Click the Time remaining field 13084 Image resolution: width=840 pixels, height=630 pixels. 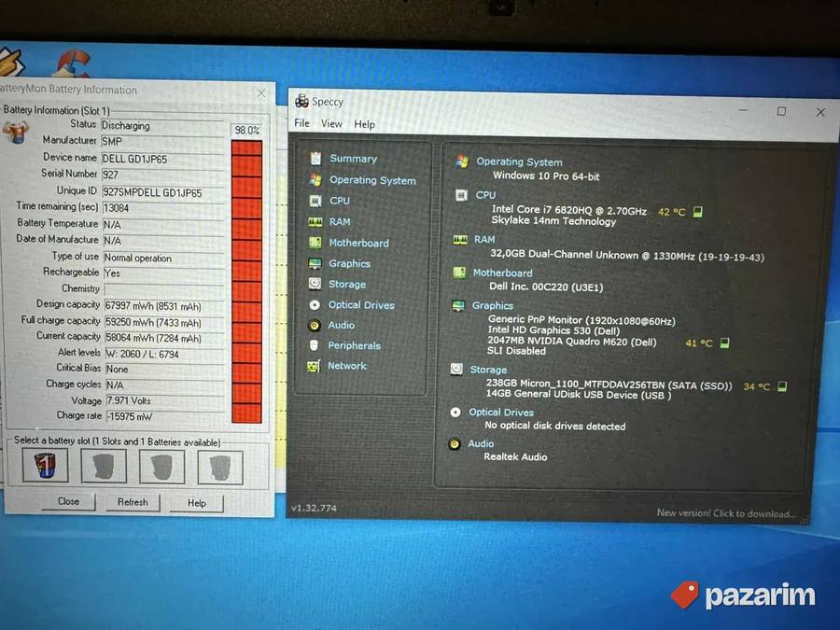point(162,208)
